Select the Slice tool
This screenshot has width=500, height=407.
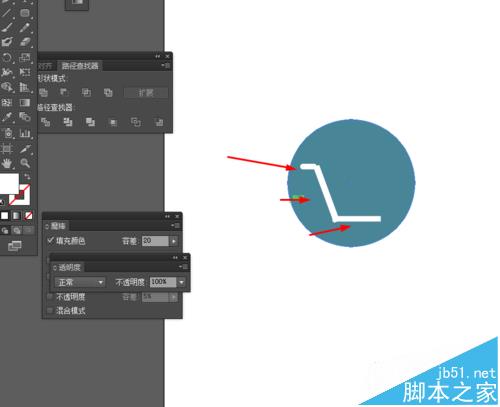25,148
